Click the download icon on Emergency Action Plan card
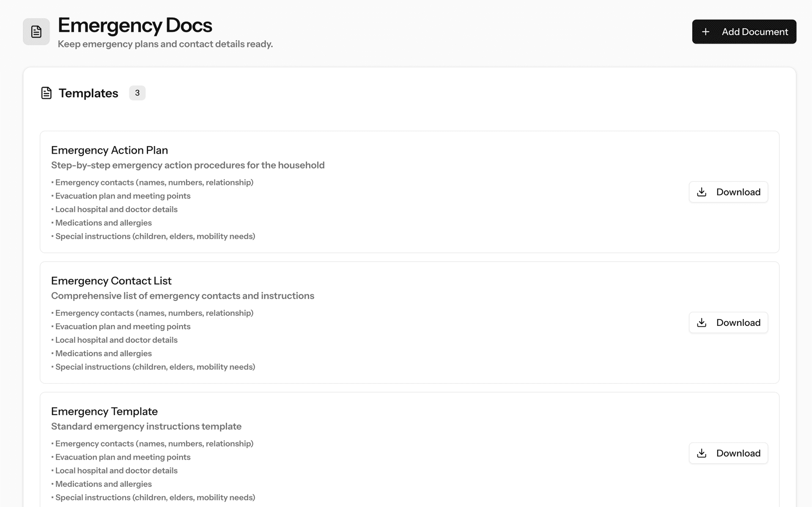This screenshot has width=812, height=507. [x=702, y=192]
